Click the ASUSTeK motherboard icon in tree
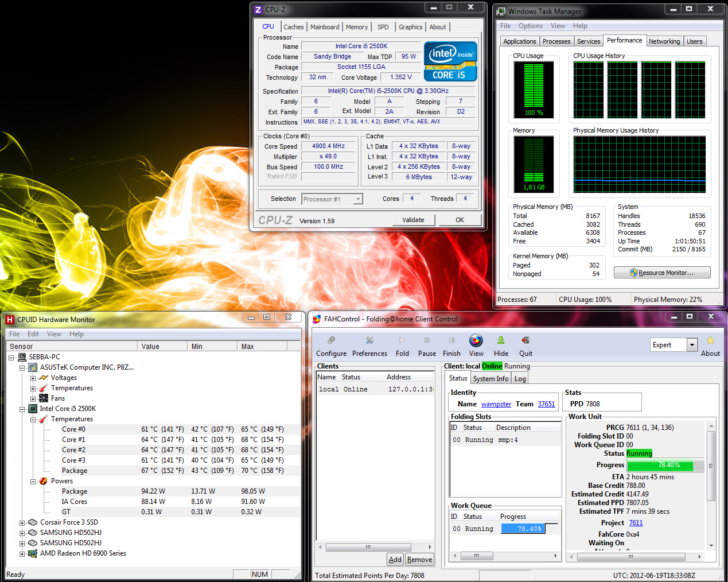This screenshot has width=728, height=582. coord(33,367)
